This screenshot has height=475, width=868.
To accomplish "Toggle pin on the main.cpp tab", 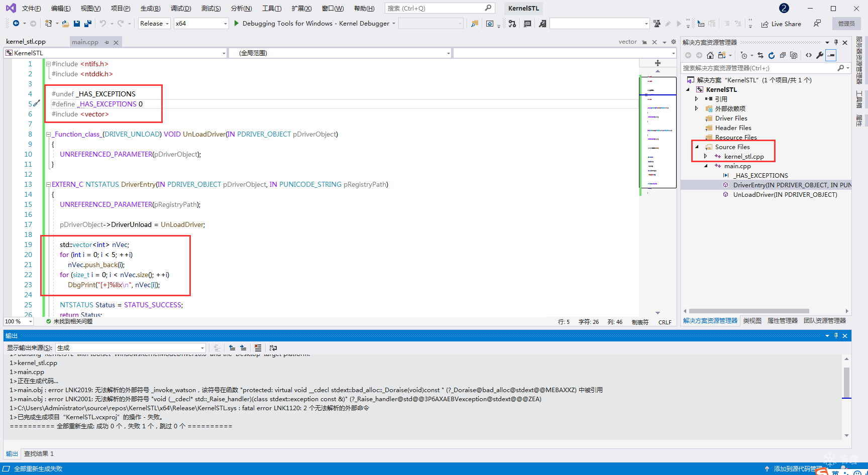I will click(106, 42).
